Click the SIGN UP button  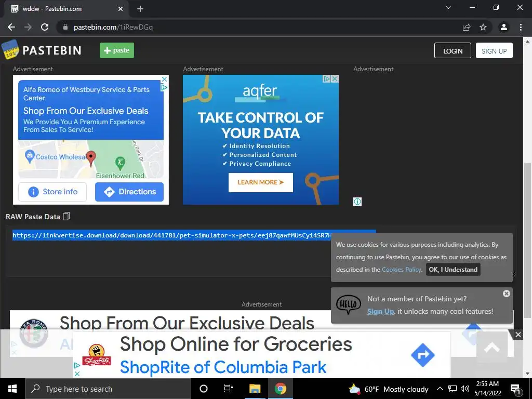(x=494, y=50)
